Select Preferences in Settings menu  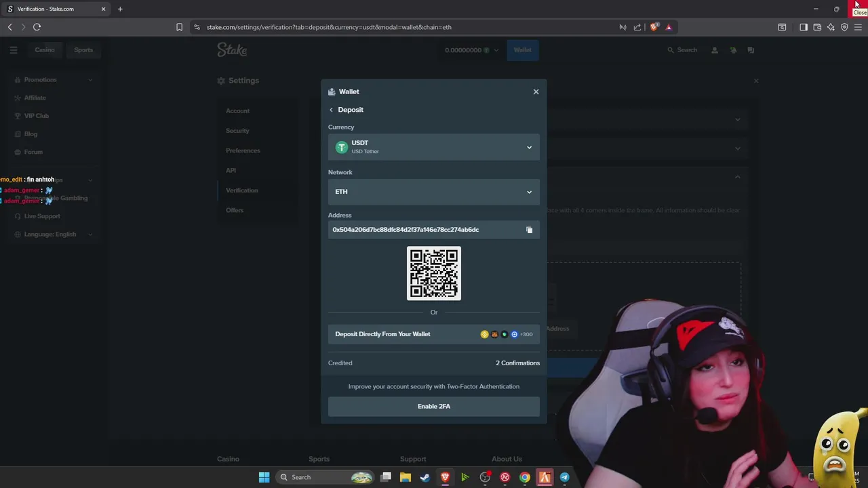point(243,150)
